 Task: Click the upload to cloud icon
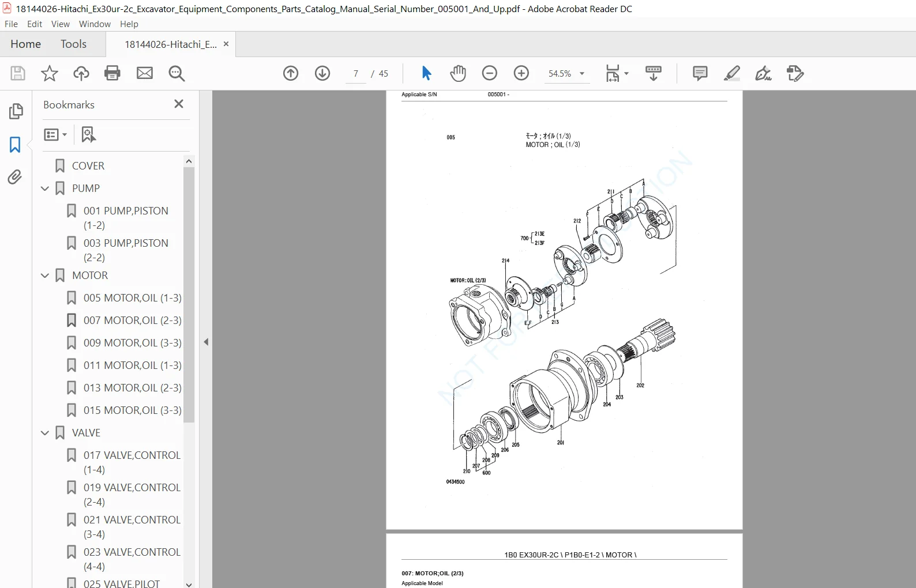click(x=81, y=73)
